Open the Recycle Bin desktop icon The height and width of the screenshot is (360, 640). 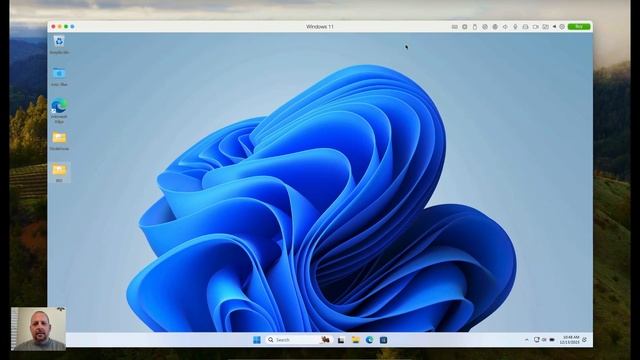pos(59,44)
